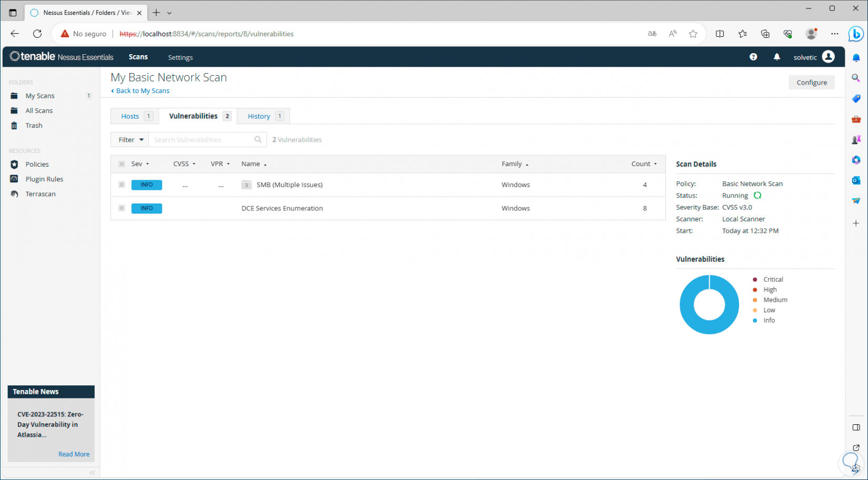Click the Trash bin icon in sidebar
The width and height of the screenshot is (868, 480).
[x=14, y=125]
